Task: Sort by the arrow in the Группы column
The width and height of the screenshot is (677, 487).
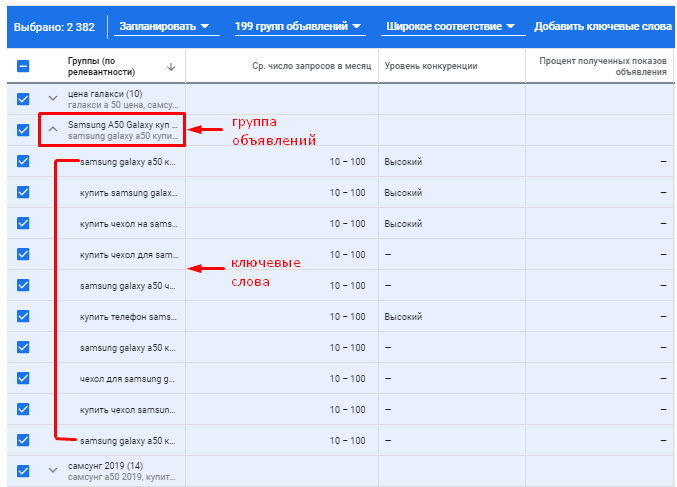Action: (170, 67)
